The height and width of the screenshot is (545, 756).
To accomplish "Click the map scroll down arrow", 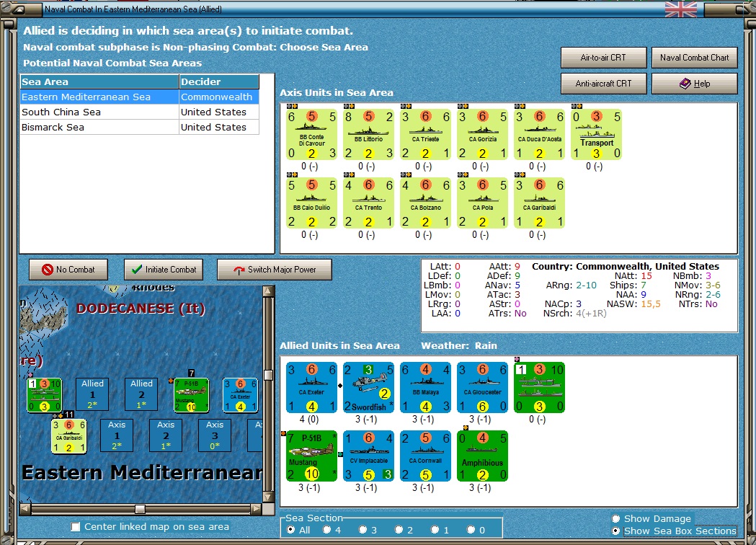I will (269, 497).
